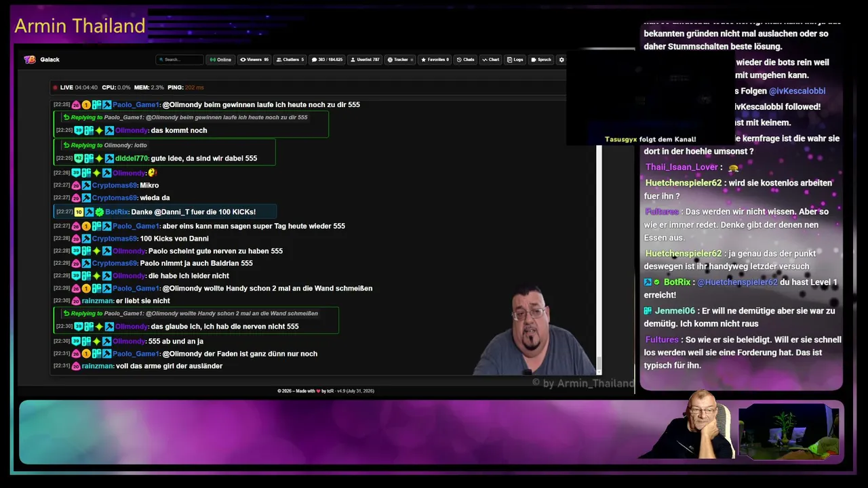
Task: Click the message count 383 / 184.825
Action: pos(328,60)
